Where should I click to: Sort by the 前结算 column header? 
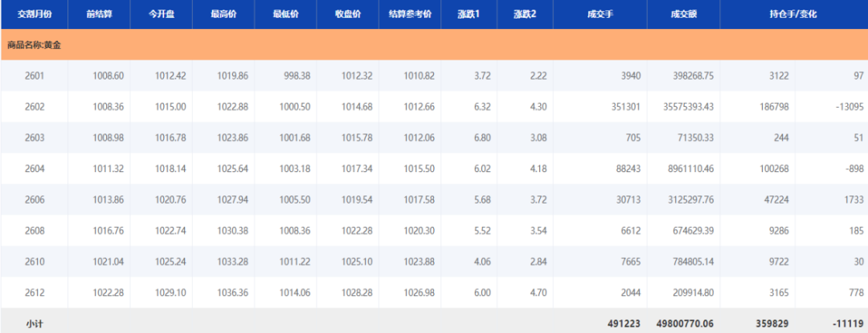[x=99, y=14]
